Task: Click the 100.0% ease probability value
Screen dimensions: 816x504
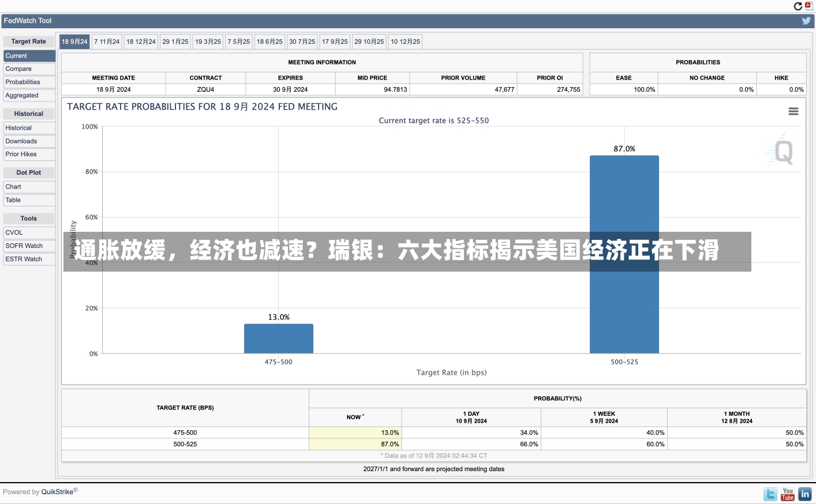Action: click(x=645, y=89)
